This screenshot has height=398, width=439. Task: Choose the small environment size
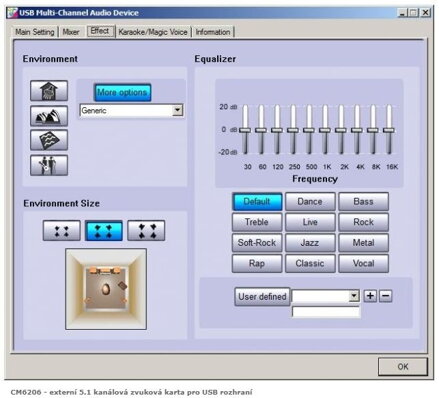(62, 231)
